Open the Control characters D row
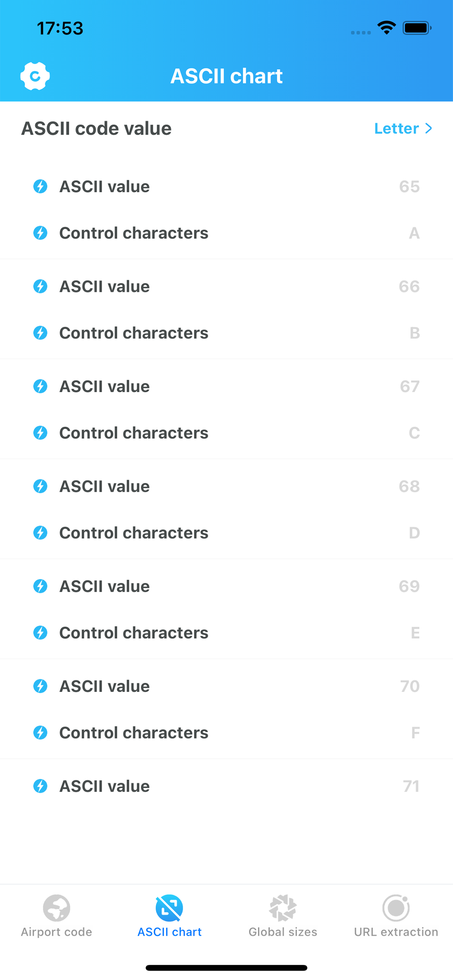 pyautogui.click(x=226, y=533)
